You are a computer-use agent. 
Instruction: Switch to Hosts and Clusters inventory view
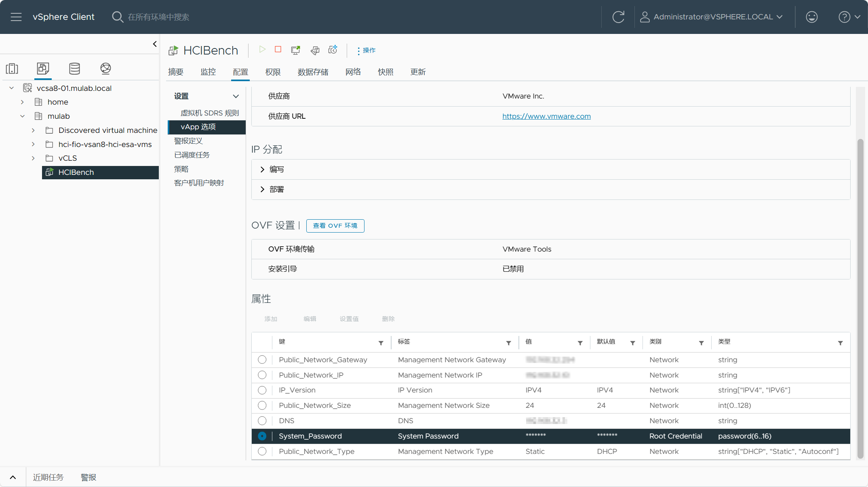(x=12, y=68)
